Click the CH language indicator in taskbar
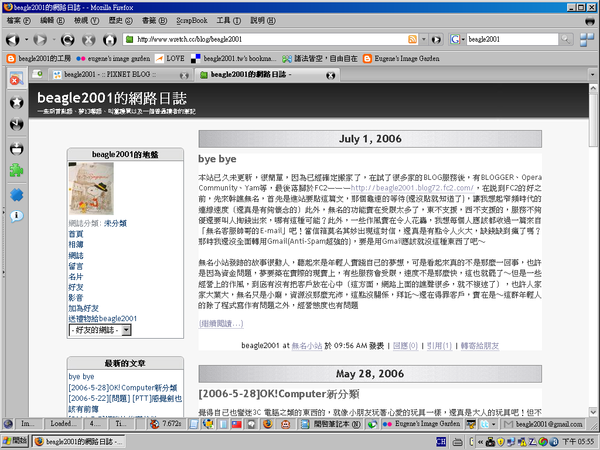 click(x=441, y=442)
